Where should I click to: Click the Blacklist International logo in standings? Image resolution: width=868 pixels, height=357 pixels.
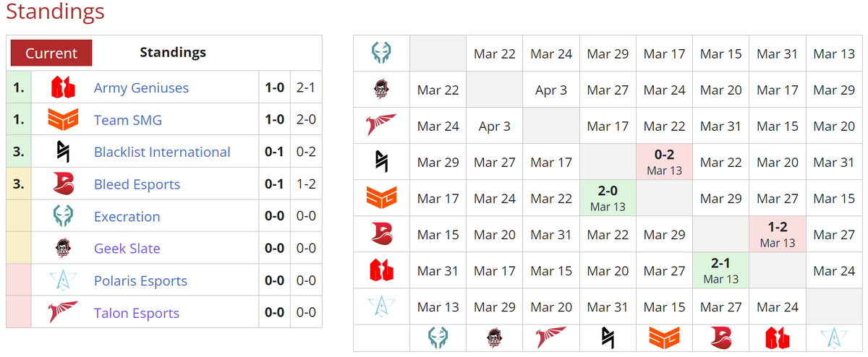pos(63,152)
